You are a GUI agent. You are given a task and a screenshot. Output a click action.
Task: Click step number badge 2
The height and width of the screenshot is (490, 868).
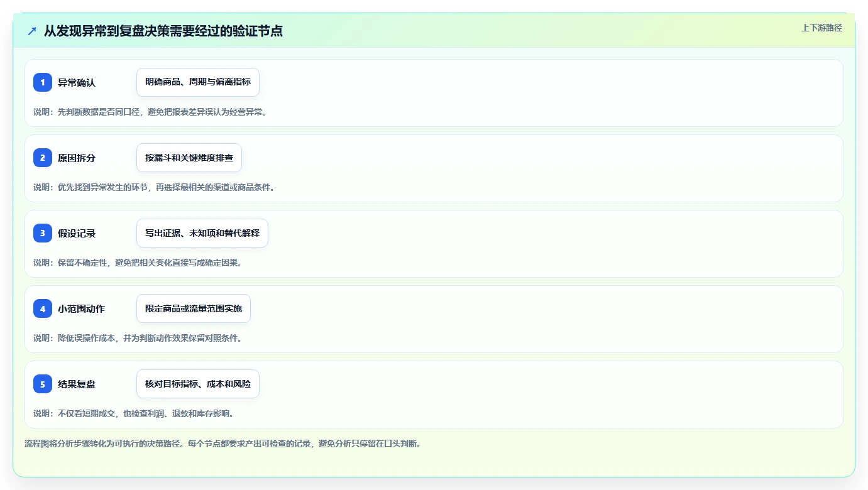pos(43,158)
